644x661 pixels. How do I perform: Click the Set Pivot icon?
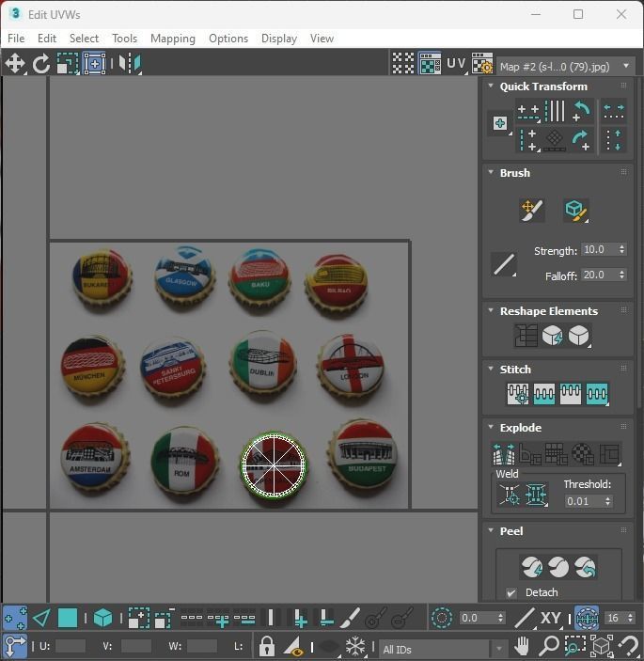pyautogui.click(x=500, y=123)
